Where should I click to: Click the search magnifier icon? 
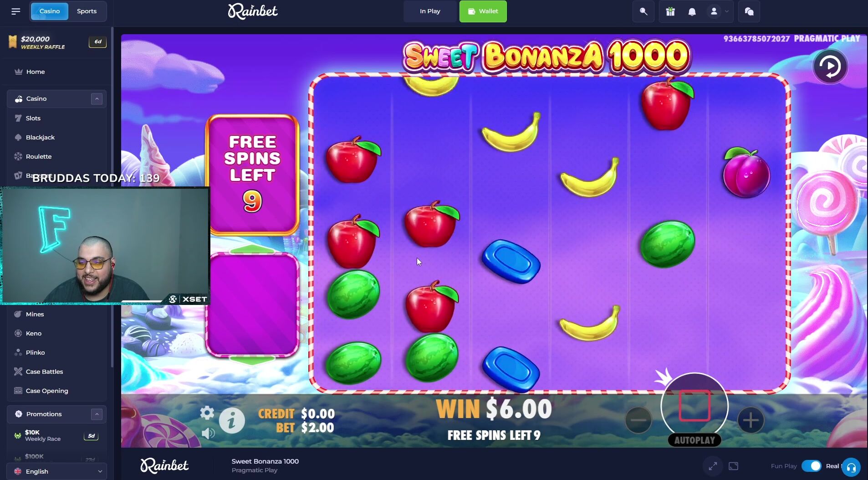tap(643, 11)
